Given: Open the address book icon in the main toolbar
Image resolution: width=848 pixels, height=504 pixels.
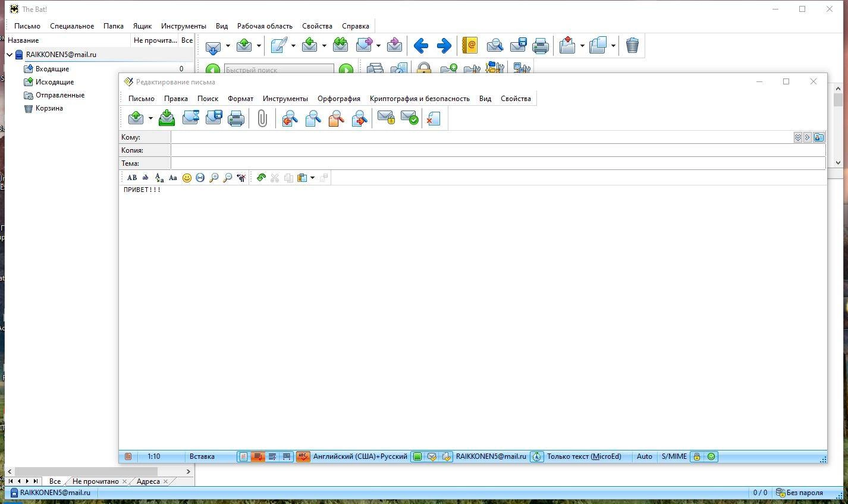Looking at the screenshot, I should coord(470,45).
